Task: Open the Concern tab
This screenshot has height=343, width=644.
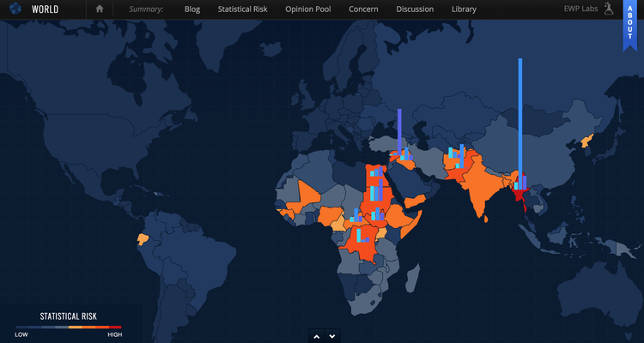Action: (363, 9)
